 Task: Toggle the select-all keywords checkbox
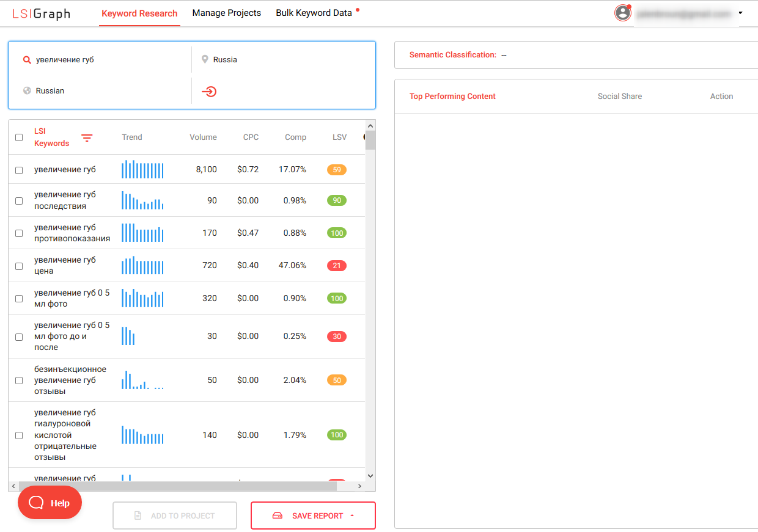[x=19, y=137]
